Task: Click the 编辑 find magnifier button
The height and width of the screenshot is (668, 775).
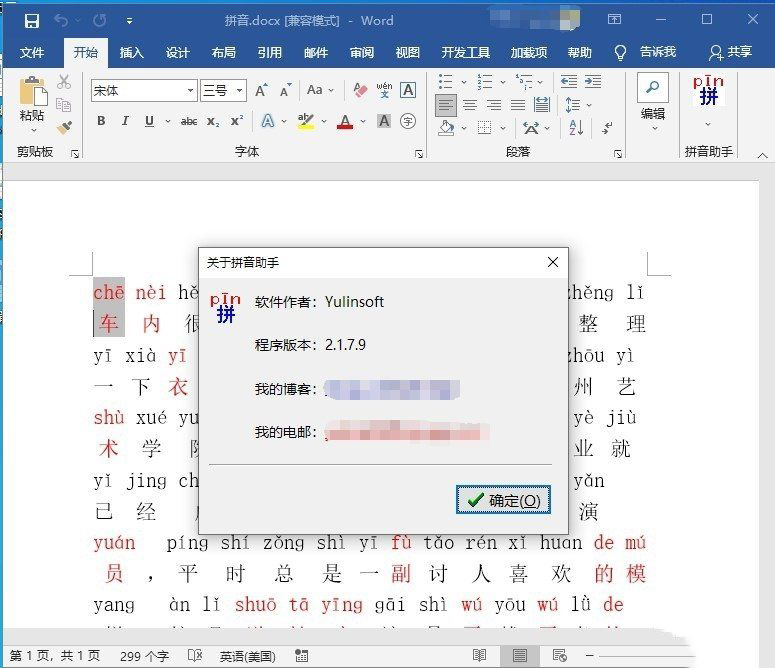Action: click(653, 87)
